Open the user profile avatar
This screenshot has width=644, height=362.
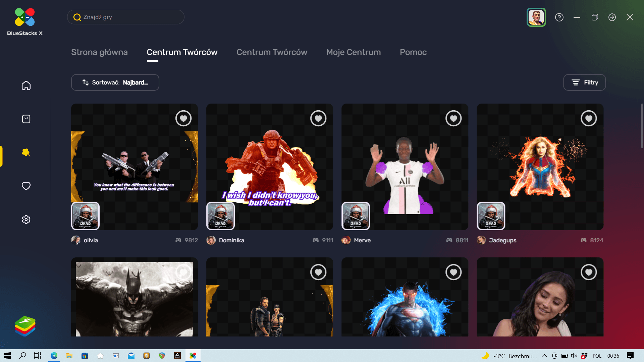(x=536, y=17)
